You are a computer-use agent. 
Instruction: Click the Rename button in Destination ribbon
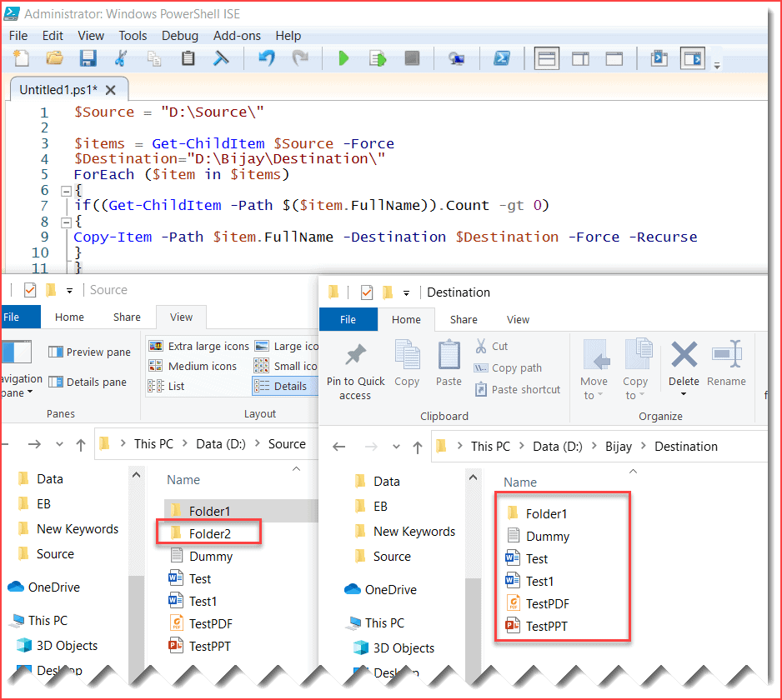click(726, 367)
